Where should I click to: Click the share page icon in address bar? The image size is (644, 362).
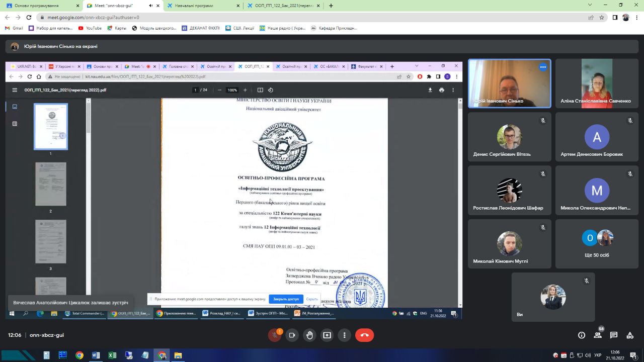[x=591, y=17]
